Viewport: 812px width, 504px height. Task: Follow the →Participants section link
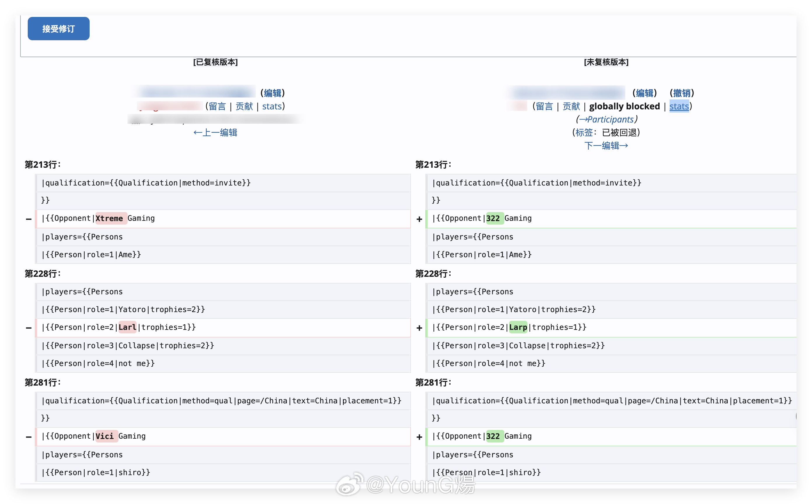606,119
